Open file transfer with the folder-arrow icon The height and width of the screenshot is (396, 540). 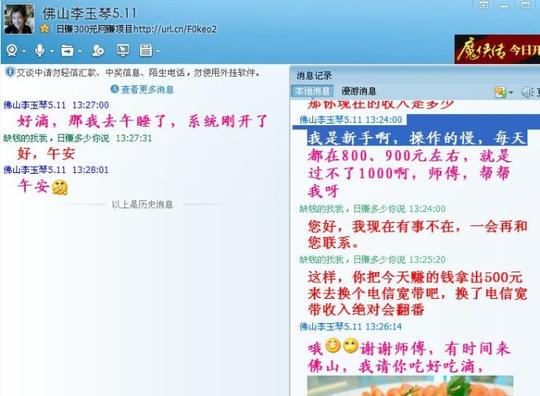point(67,50)
